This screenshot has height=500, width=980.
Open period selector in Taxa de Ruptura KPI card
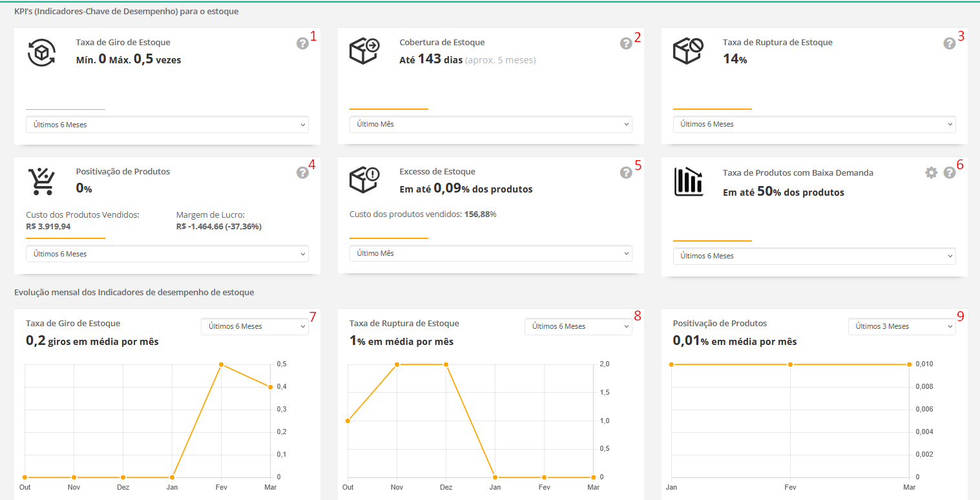click(814, 124)
